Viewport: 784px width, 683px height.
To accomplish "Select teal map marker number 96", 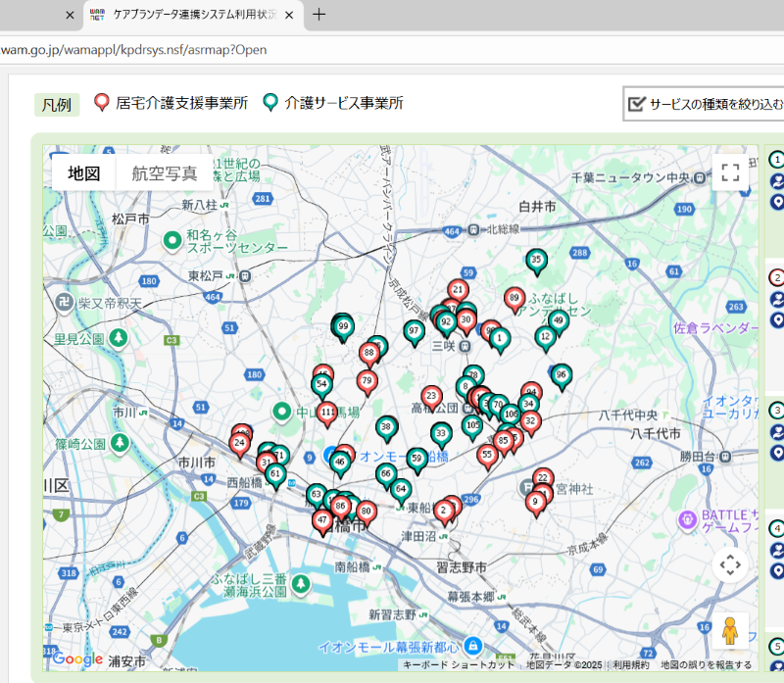I will coord(561,375).
